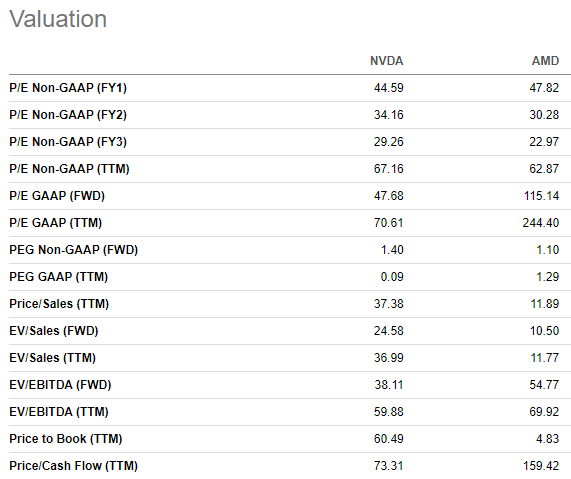Image resolution: width=571 pixels, height=479 pixels.
Task: Click PEG Non-GAAP (FWD) row label
Action: pyautogui.click(x=74, y=250)
